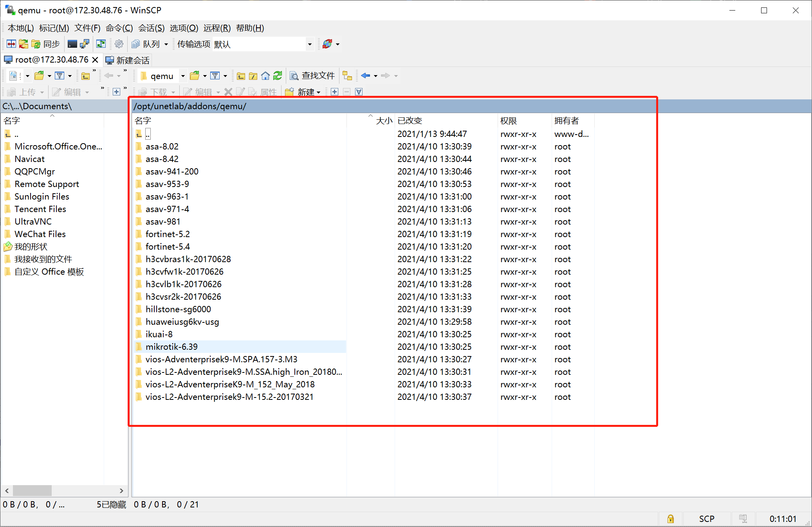Open the qemu remote directory dropdown

[x=183, y=76]
